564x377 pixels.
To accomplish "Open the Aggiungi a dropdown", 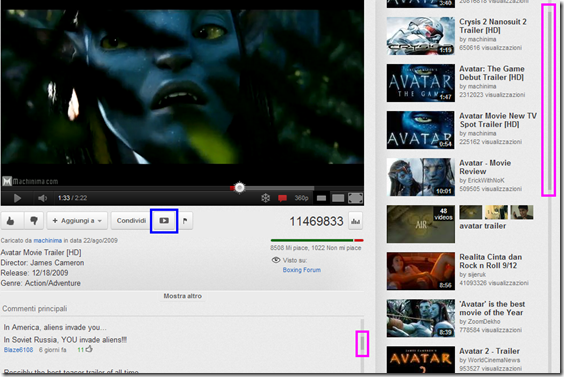I will pos(77,221).
